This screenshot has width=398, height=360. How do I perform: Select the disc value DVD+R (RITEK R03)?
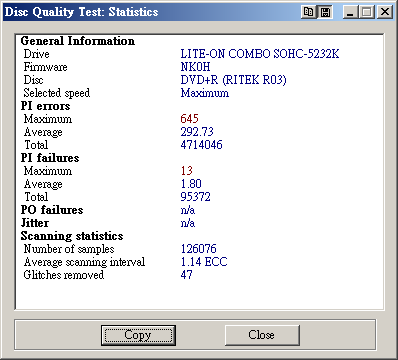point(233,80)
